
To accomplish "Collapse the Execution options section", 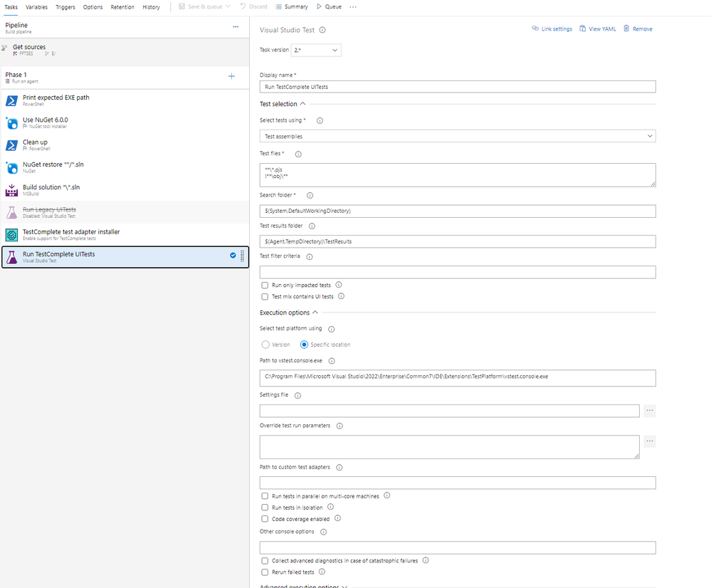I will point(315,313).
